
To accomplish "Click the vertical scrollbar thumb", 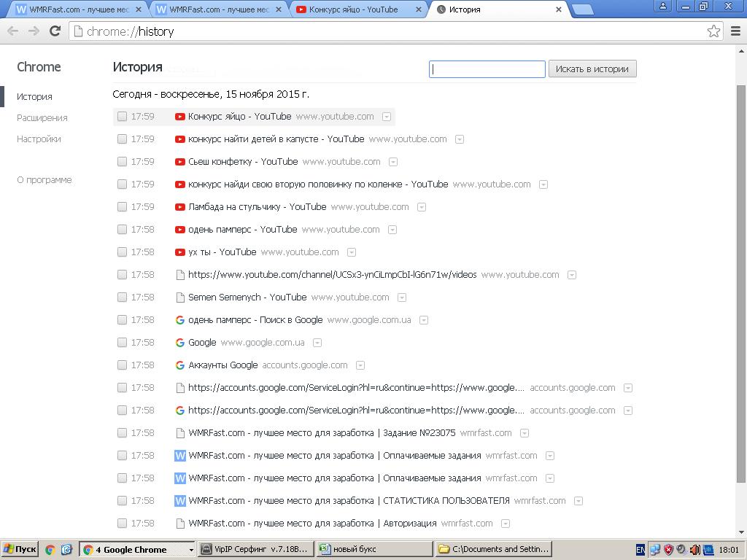I will [741, 284].
